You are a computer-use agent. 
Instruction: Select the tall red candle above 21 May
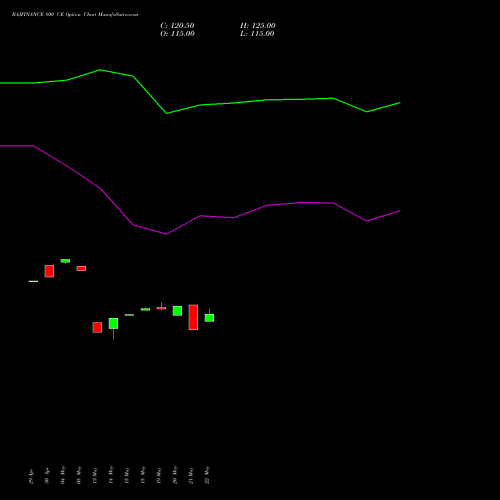click(x=193, y=317)
